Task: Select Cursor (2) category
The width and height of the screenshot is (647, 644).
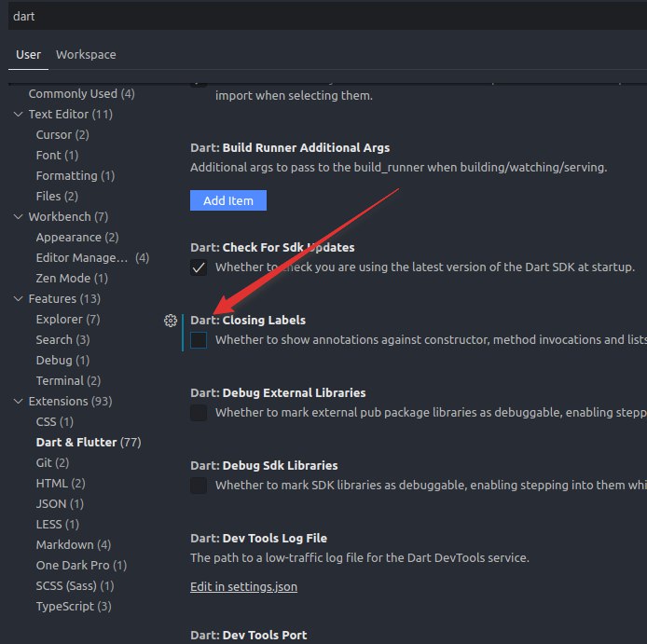Action: pos(62,135)
